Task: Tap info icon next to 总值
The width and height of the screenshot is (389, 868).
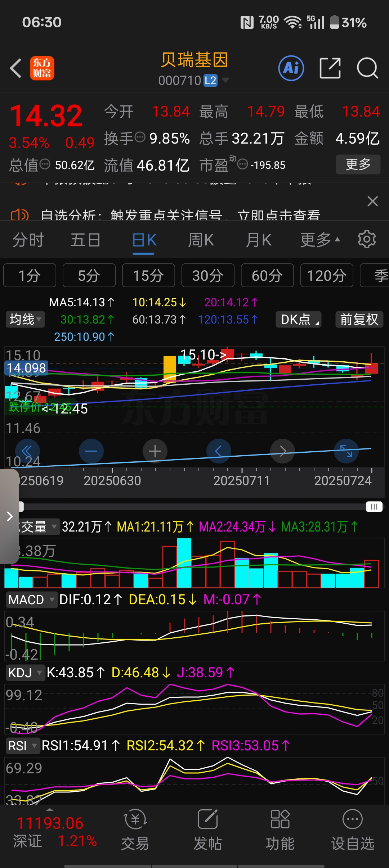Action: (45, 164)
